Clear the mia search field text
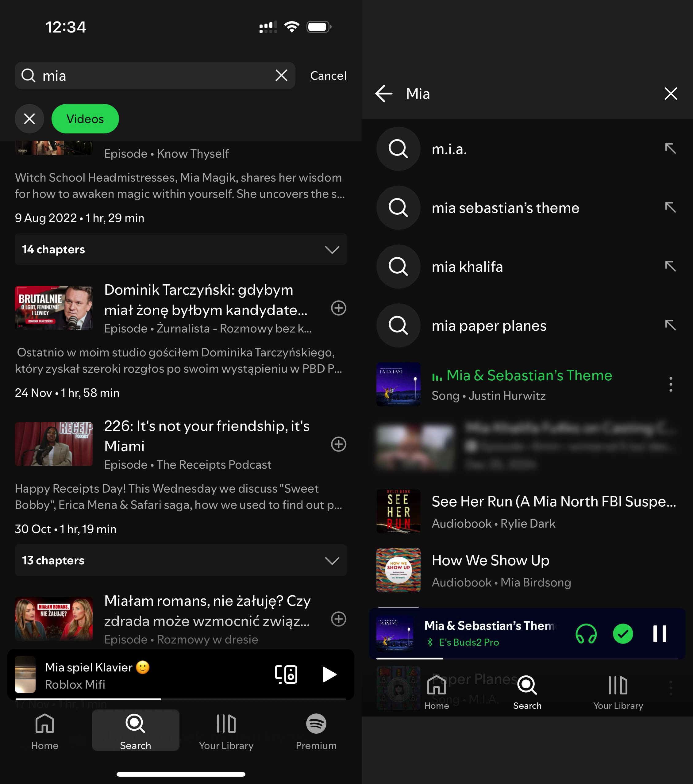 (x=281, y=75)
